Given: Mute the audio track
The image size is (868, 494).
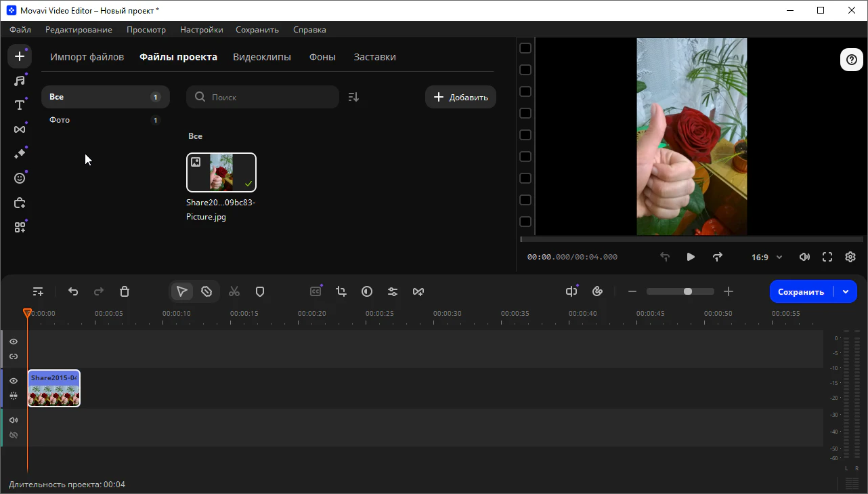Looking at the screenshot, I should pyautogui.click(x=14, y=420).
